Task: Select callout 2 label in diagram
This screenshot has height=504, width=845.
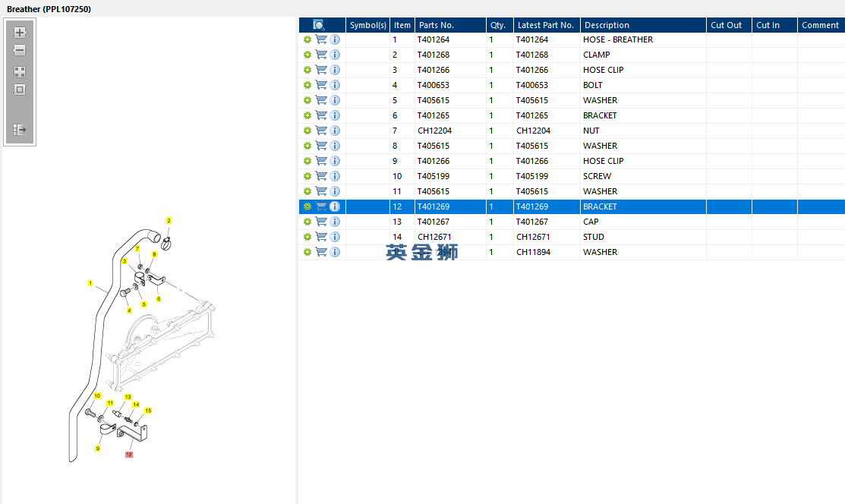Action: pyautogui.click(x=169, y=220)
